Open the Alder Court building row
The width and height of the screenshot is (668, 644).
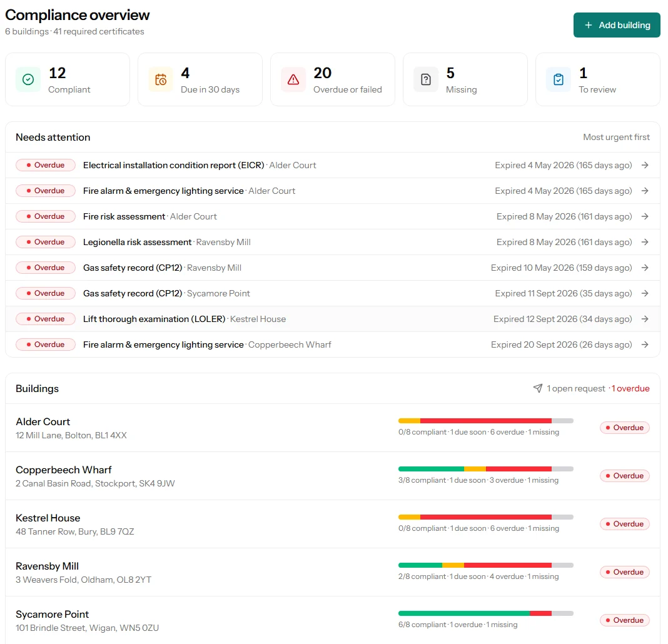[333, 428]
